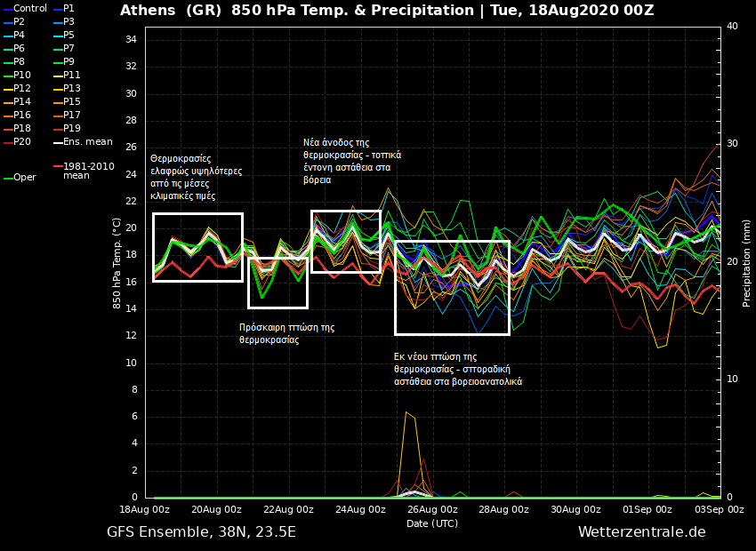Click the '01Sep 00z' date tick label
756x551 pixels.
(647, 509)
